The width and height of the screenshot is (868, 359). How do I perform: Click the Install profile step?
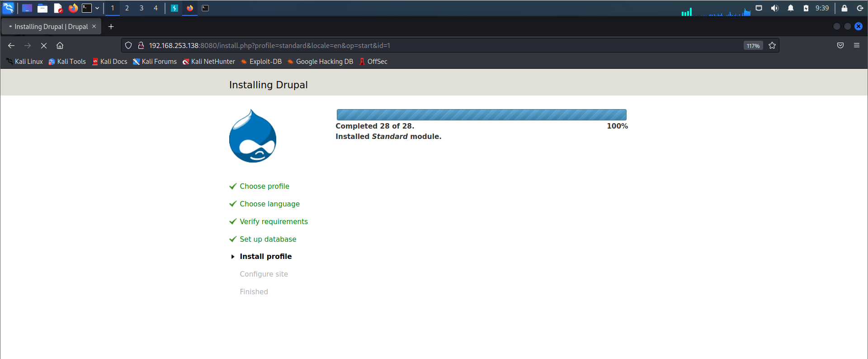(266, 256)
